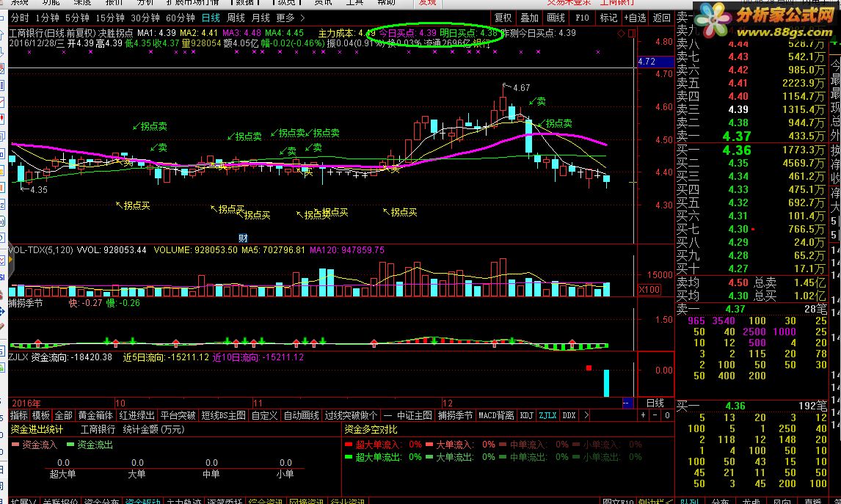Select the 短线BS主图 indicator tab
This screenshot has width=841, height=504.
[x=224, y=415]
